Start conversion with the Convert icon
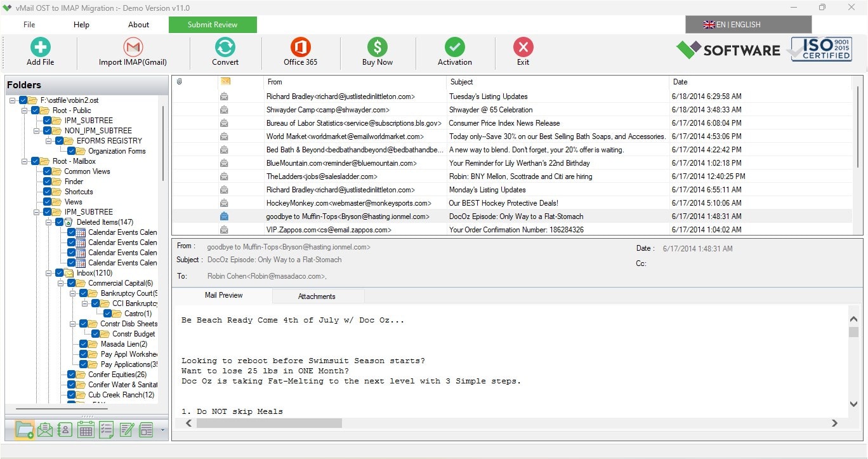The image size is (868, 459). click(x=225, y=47)
